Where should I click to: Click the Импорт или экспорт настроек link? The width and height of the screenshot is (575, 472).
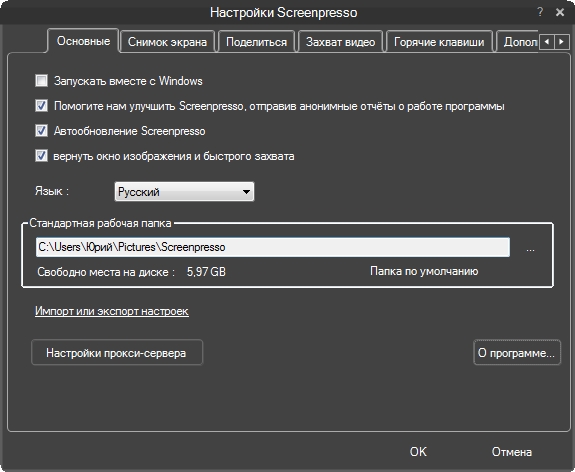(112, 311)
